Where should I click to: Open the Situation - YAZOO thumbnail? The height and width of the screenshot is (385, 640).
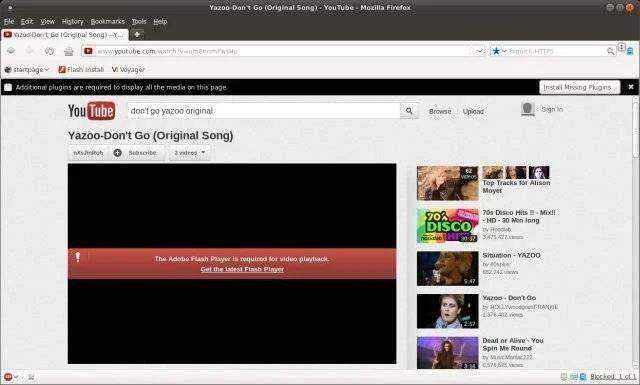(x=448, y=268)
